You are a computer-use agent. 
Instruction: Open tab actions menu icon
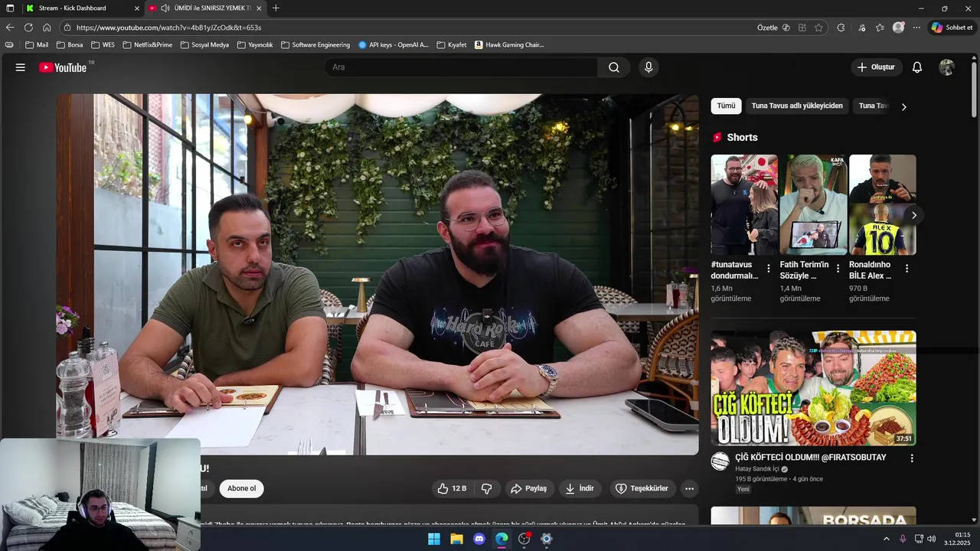(x=10, y=8)
